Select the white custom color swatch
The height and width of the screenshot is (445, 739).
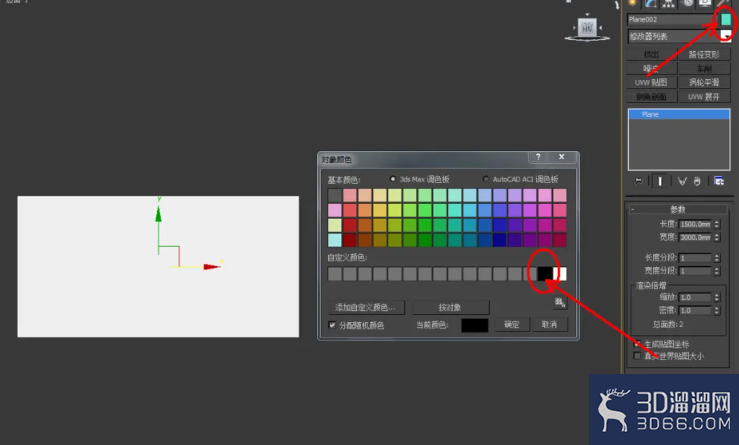tap(560, 273)
